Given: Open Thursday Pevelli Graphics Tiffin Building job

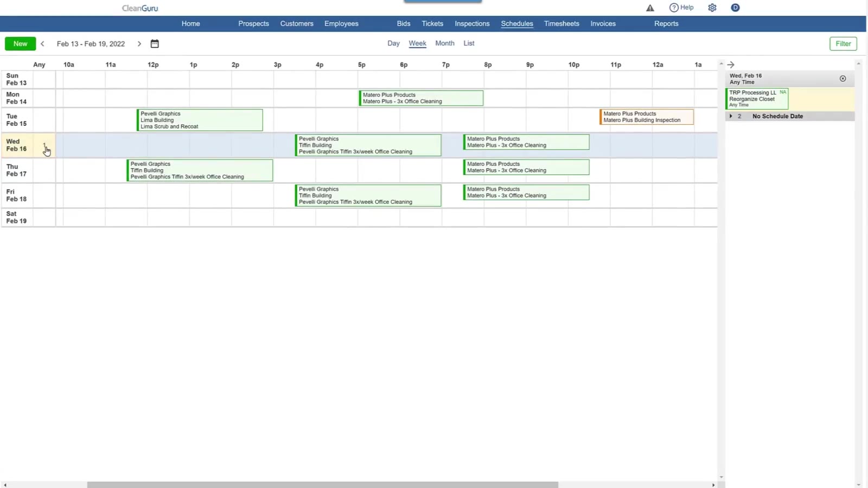Looking at the screenshot, I should point(200,170).
